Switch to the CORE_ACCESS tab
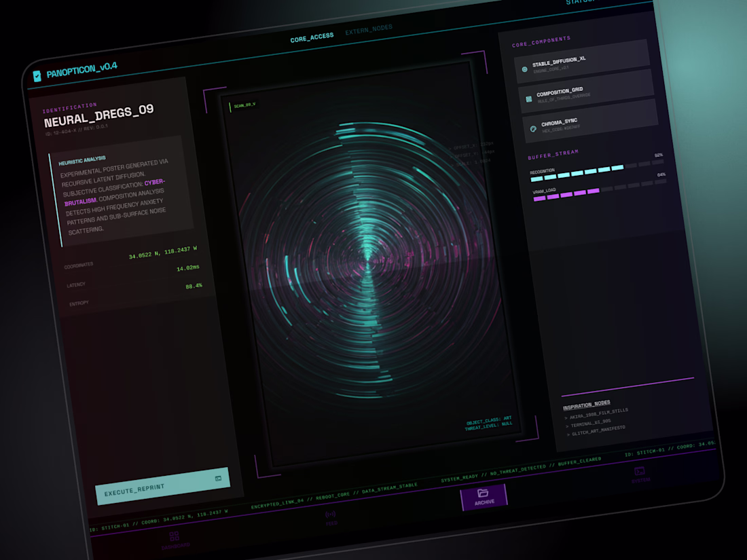The height and width of the screenshot is (560, 747). pos(312,37)
